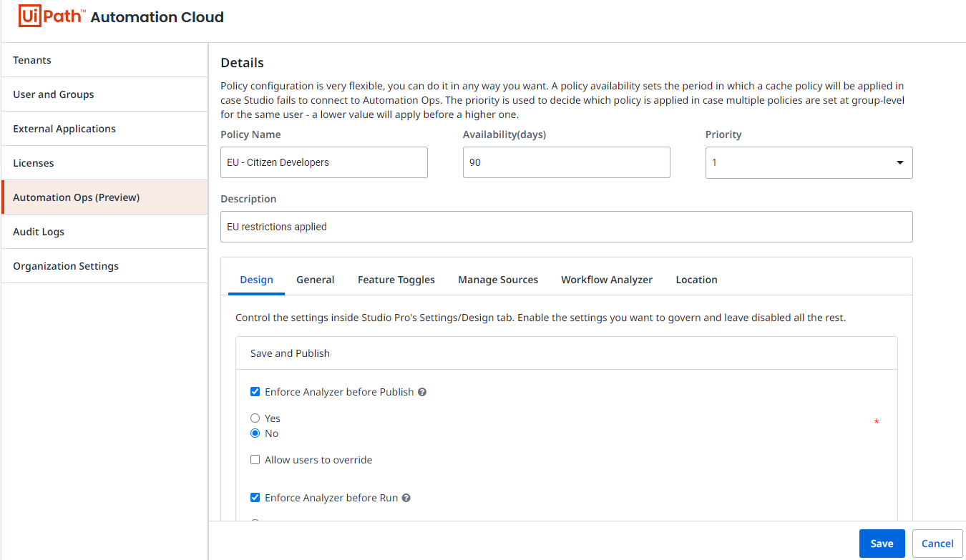Viewport: 966px width, 560px height.
Task: Open Licenses in the sidebar
Action: click(104, 163)
